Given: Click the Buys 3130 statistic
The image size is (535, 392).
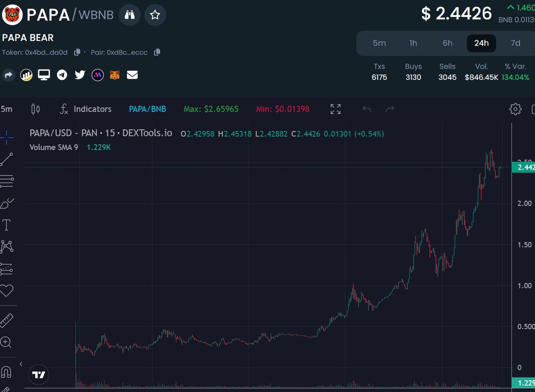Looking at the screenshot, I should [413, 72].
